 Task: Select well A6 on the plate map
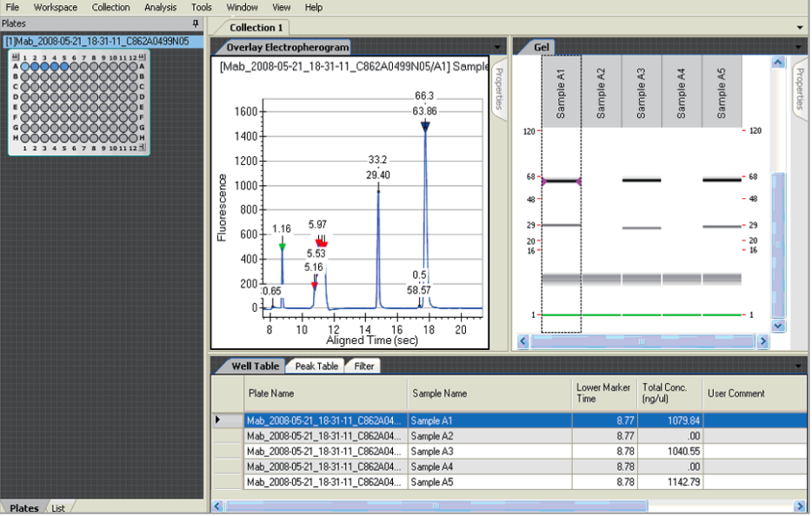click(x=74, y=66)
